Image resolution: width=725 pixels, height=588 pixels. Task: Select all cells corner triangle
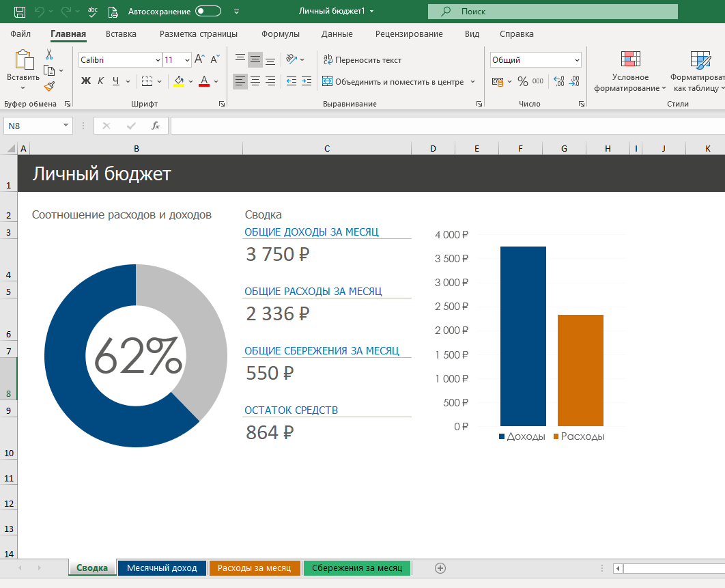click(10, 148)
